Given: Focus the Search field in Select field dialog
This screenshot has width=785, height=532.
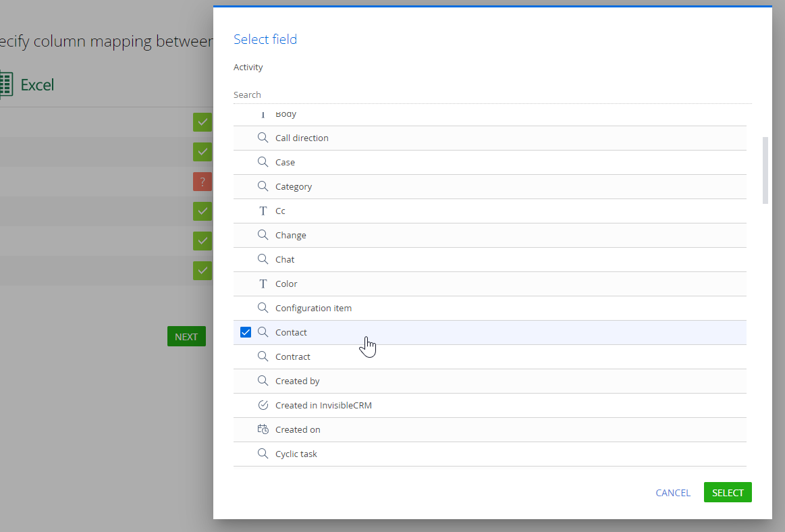Looking at the screenshot, I should [493, 95].
